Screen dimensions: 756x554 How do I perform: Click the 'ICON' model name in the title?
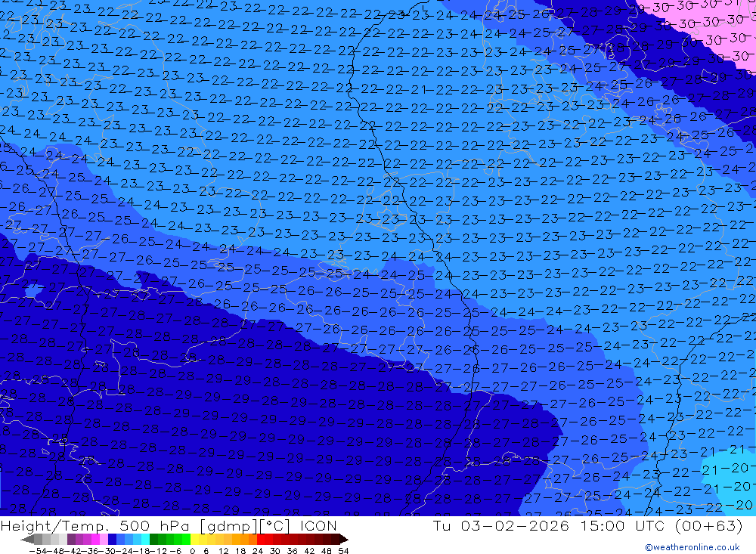[318, 525]
